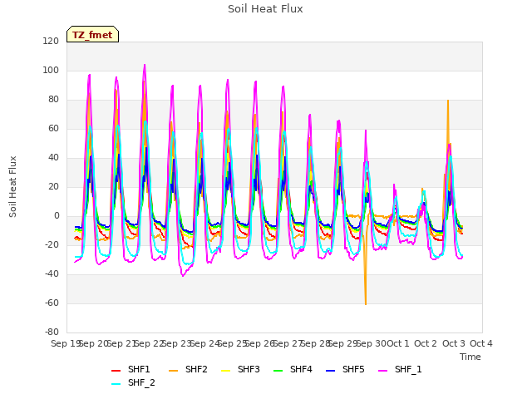
Task: Toggle the SHF_1 legend entry
Action: (x=400, y=369)
